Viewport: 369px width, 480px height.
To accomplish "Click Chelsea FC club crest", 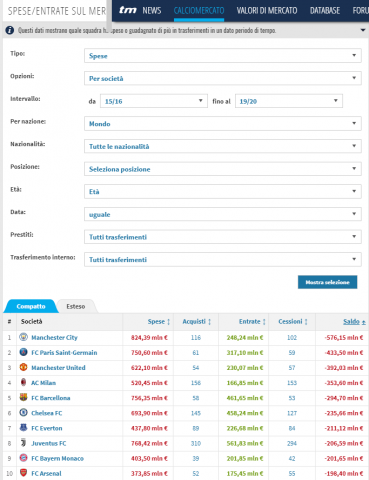I will point(23,412).
